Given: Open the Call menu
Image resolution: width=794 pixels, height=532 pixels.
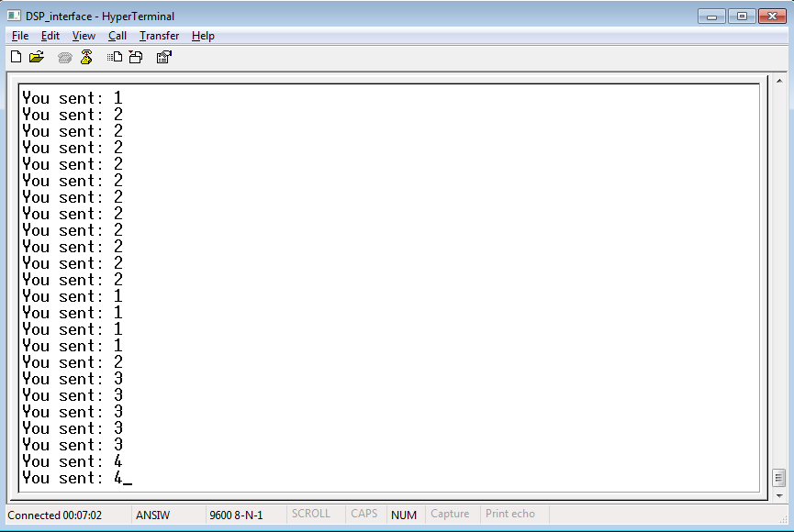Looking at the screenshot, I should click(117, 36).
